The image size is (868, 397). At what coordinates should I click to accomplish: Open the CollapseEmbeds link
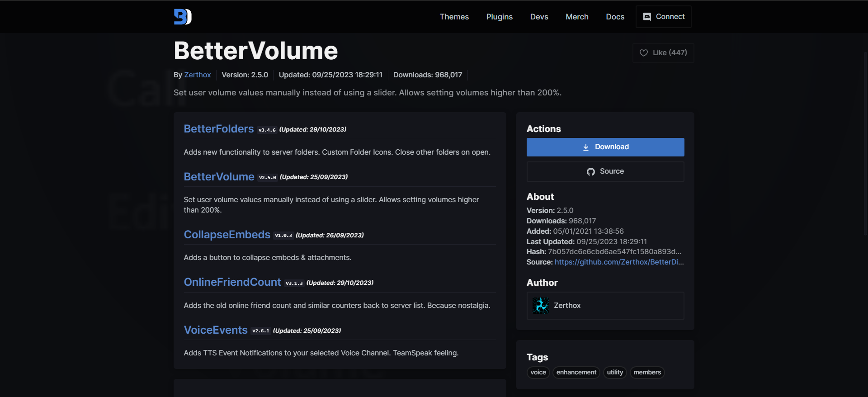pos(227,235)
